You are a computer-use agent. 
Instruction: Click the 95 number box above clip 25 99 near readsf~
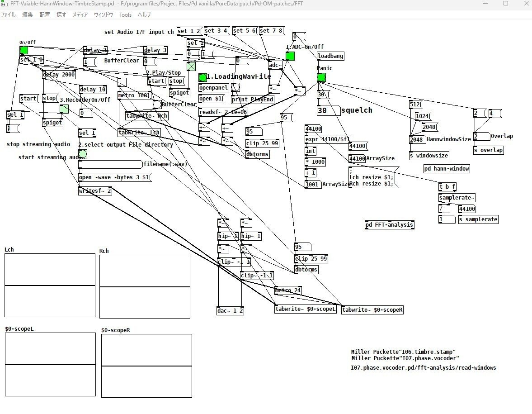tap(254, 131)
